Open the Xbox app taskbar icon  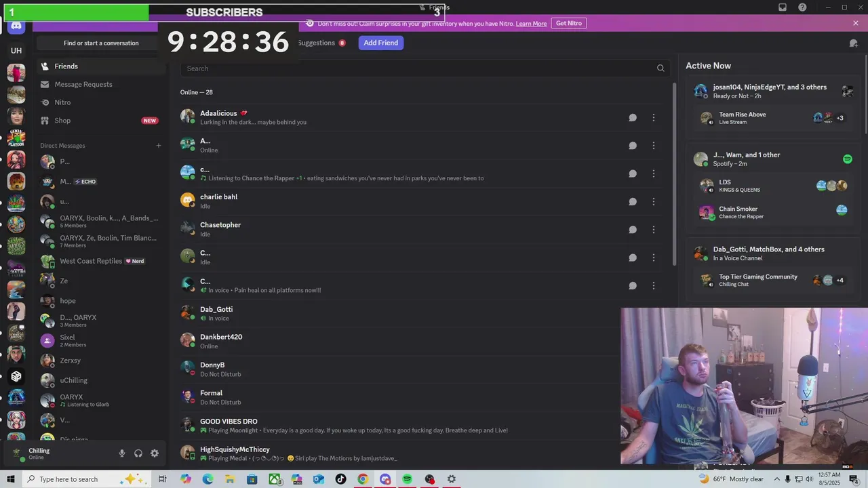tap(275, 479)
